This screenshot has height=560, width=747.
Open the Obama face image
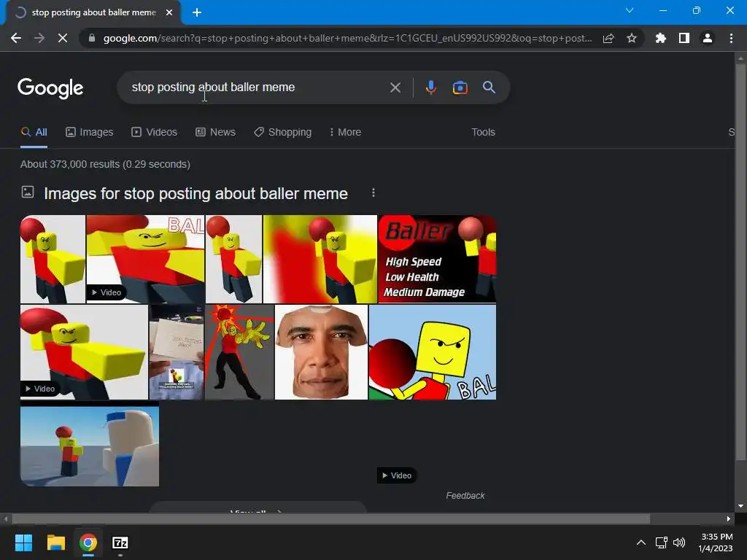(x=321, y=352)
